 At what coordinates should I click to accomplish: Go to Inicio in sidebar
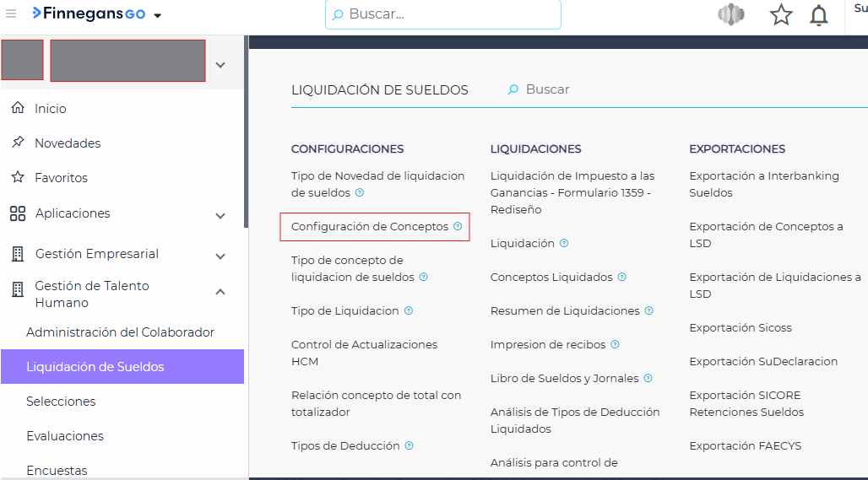(x=50, y=109)
